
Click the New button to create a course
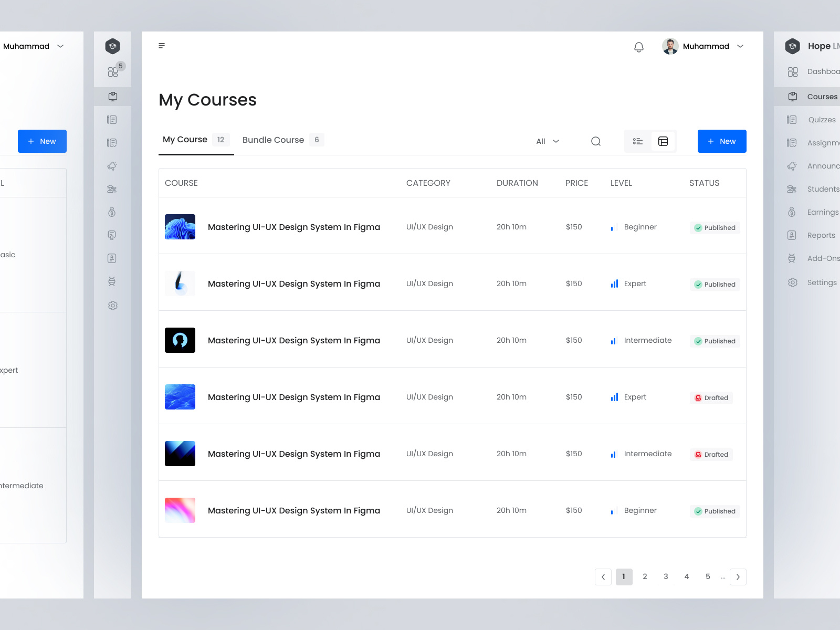pos(722,141)
